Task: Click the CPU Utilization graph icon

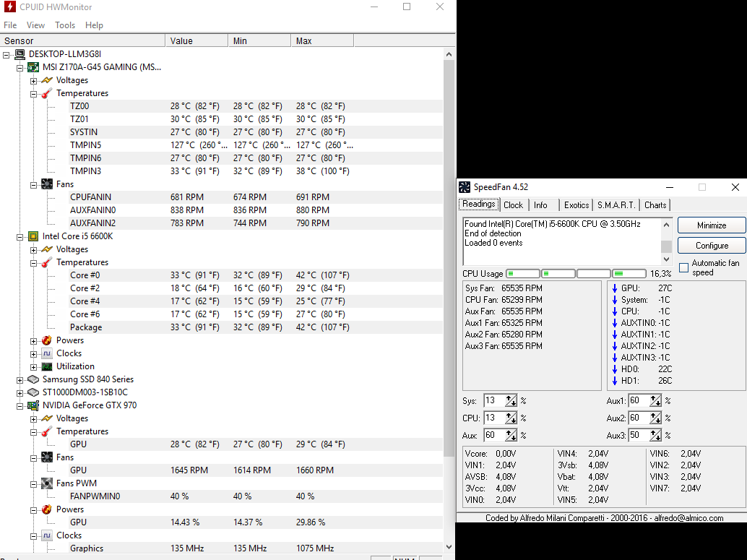Action: tap(47, 366)
